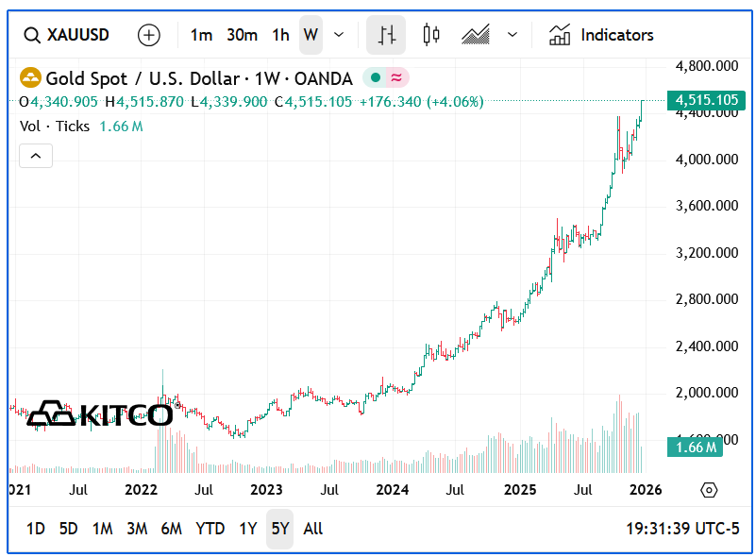
Task: Expand the chart style dropdown arrow
Action: point(512,35)
